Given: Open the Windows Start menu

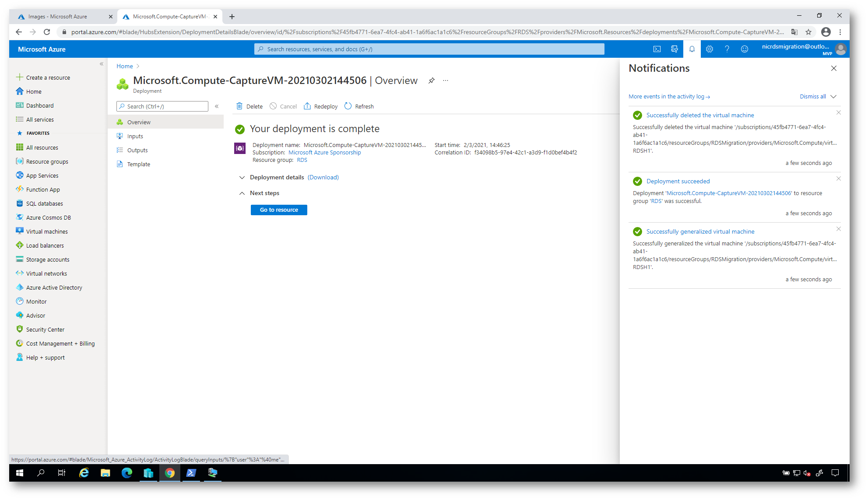Looking at the screenshot, I should click(20, 473).
